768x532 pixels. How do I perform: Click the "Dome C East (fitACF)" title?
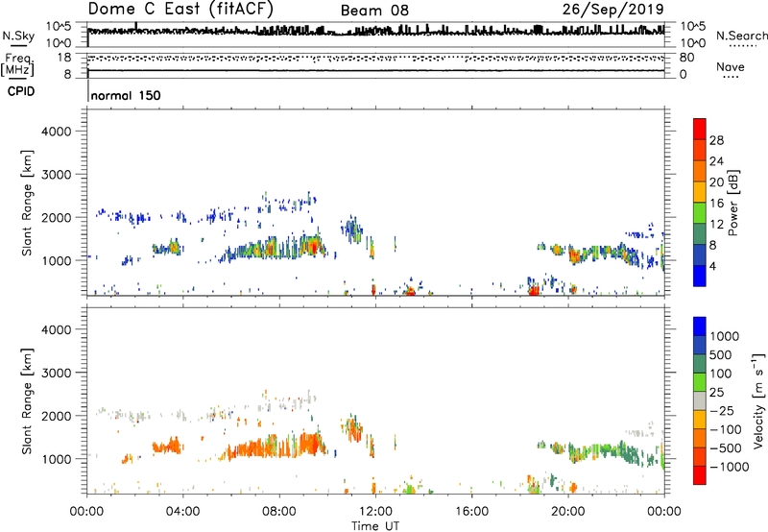(x=180, y=9)
